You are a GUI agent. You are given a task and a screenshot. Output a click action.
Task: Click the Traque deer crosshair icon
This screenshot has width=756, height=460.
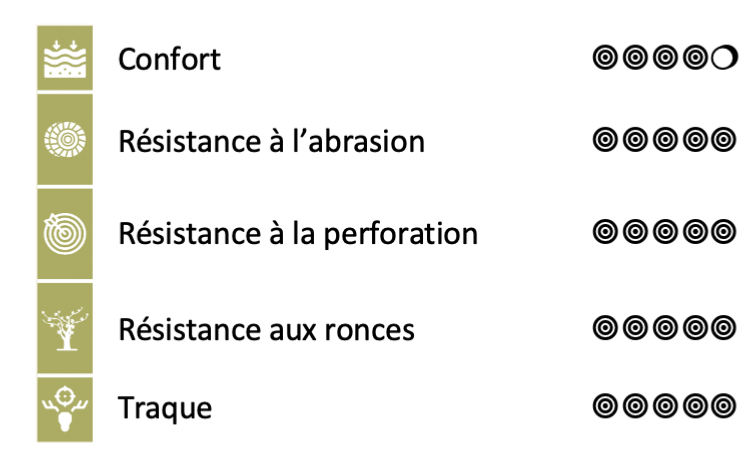[65, 409]
